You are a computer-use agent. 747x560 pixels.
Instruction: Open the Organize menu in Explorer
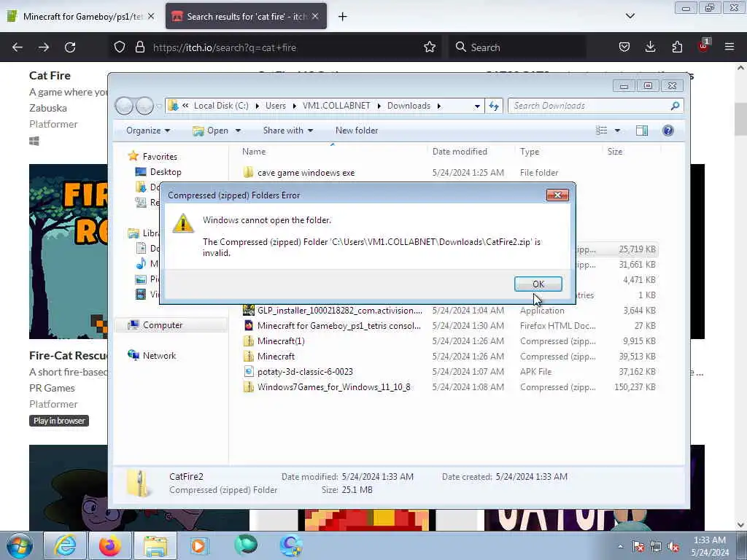point(147,131)
